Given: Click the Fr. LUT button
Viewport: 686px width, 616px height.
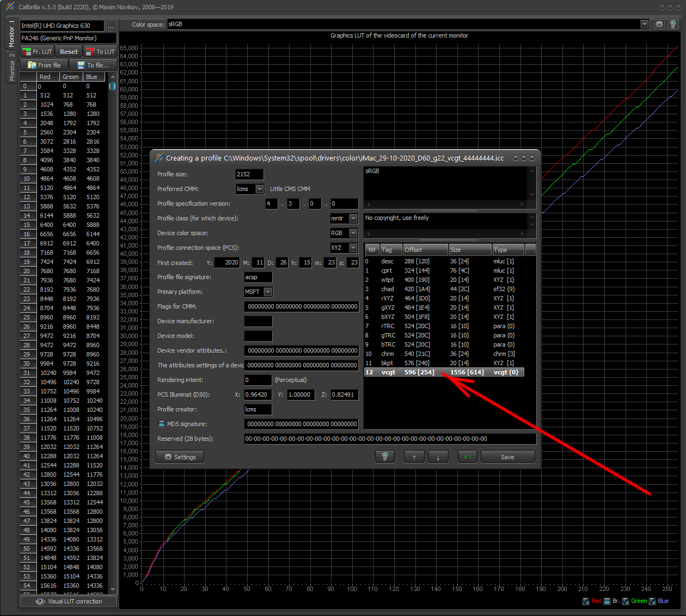Looking at the screenshot, I should 37,52.
